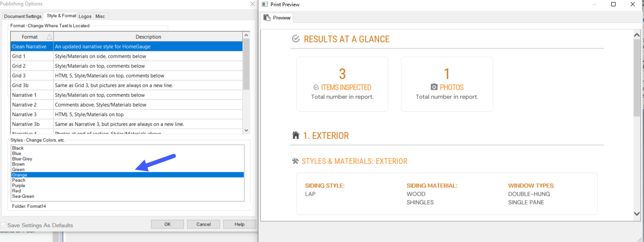Close the Publishing Options dialog with X

252,4
